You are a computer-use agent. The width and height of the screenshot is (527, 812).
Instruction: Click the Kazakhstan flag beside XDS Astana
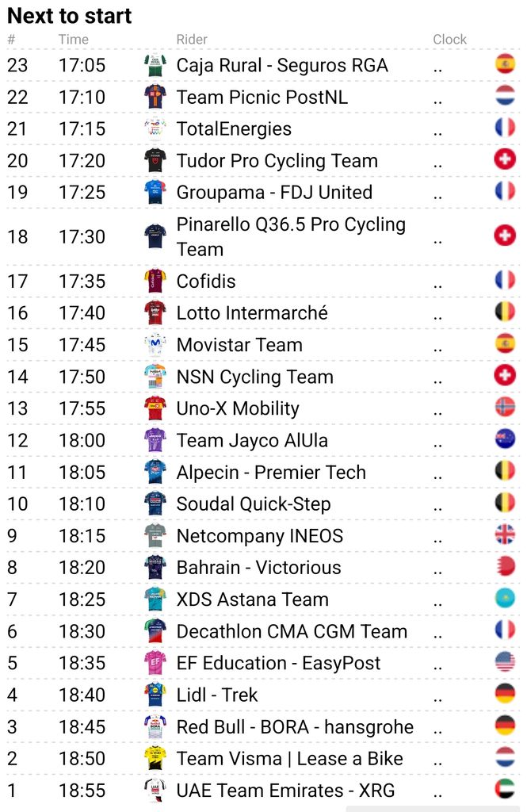coord(505,598)
